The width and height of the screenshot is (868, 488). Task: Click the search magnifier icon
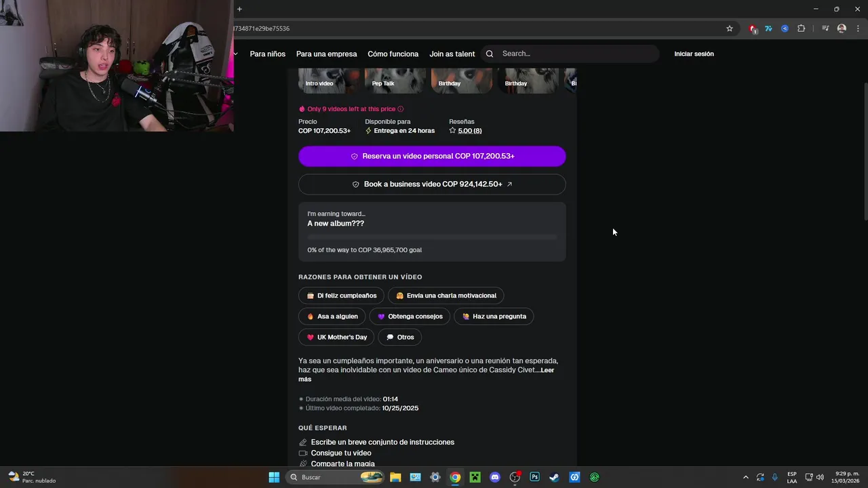pyautogui.click(x=490, y=54)
